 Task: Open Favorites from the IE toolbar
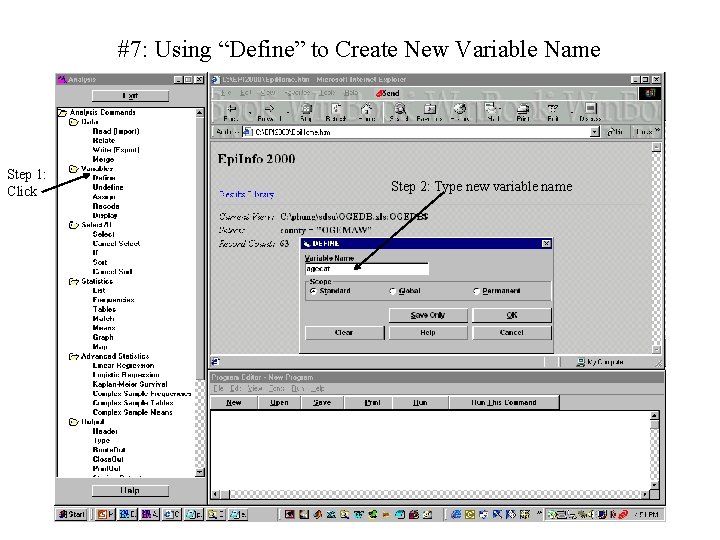pyautogui.click(x=429, y=112)
